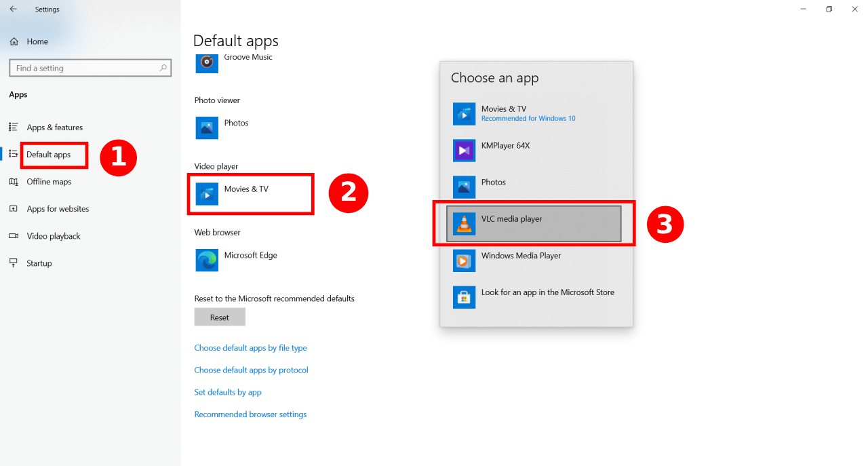Click the Groove Music app icon
The width and height of the screenshot is (868, 466).
[x=207, y=62]
